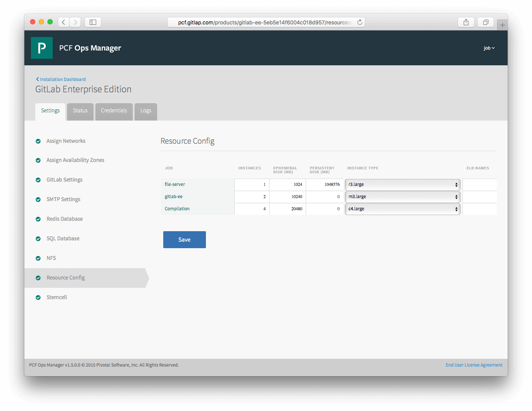532x411 pixels.
Task: Click the tab overview icon in the browser
Action: (485, 22)
